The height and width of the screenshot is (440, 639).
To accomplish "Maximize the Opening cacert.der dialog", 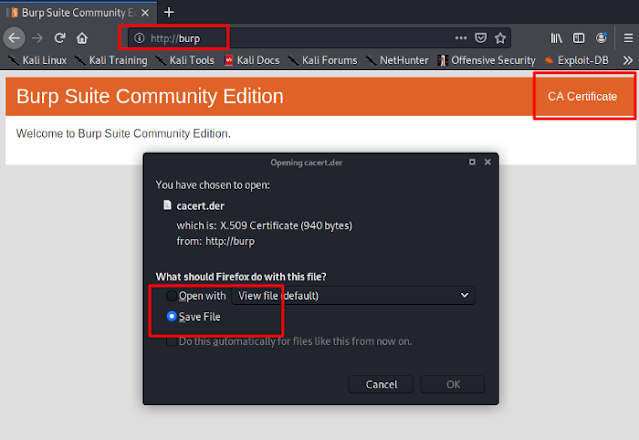I will pyautogui.click(x=472, y=162).
